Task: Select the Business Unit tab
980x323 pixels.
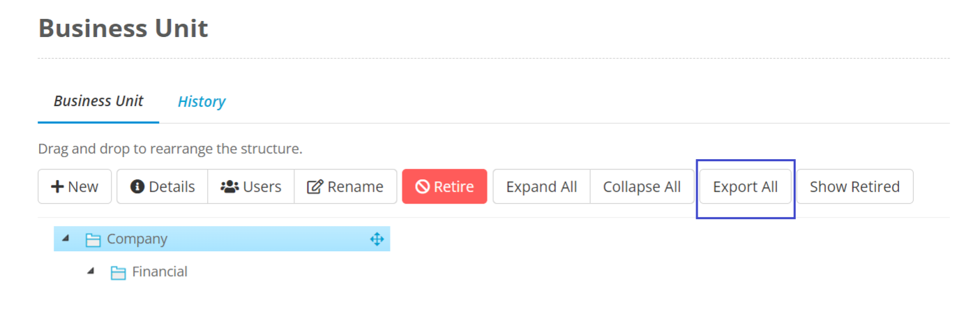Action: [98, 101]
